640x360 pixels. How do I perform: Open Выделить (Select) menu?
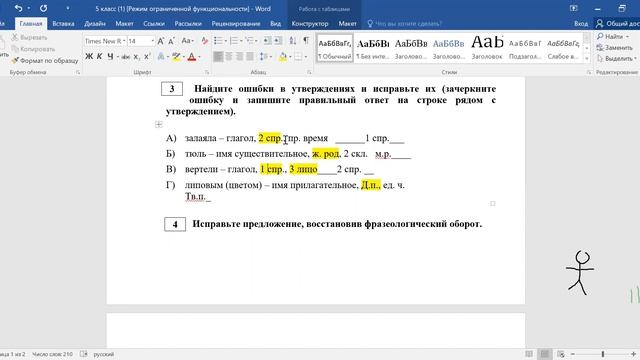[616, 59]
